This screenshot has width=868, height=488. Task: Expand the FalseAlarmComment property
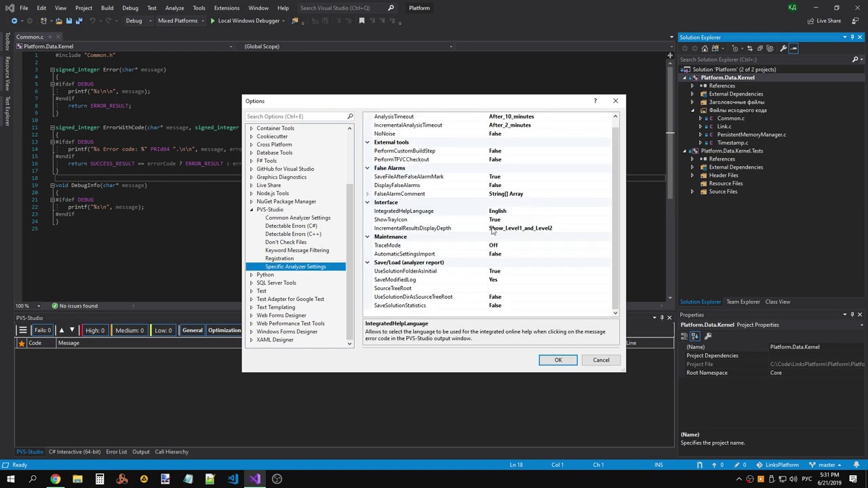[368, 194]
